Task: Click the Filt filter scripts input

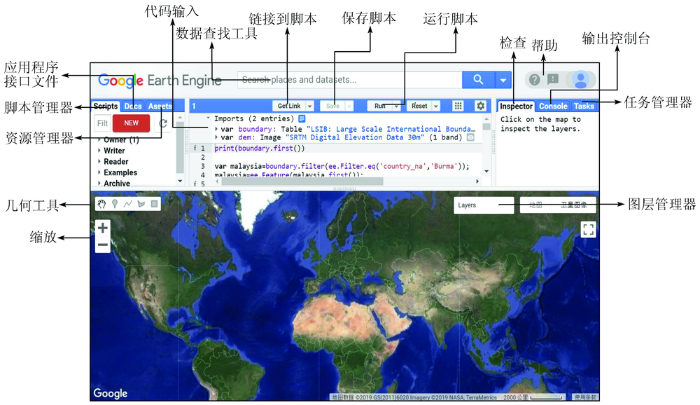Action: pyautogui.click(x=103, y=123)
